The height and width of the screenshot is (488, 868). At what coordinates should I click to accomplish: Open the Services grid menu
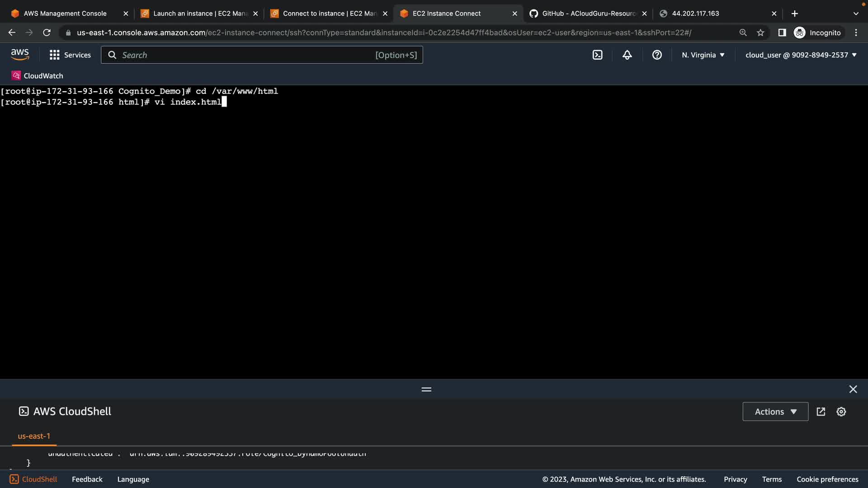[70, 55]
